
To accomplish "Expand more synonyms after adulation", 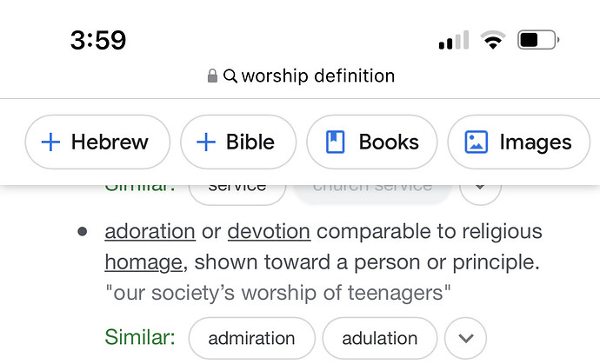I will [466, 338].
